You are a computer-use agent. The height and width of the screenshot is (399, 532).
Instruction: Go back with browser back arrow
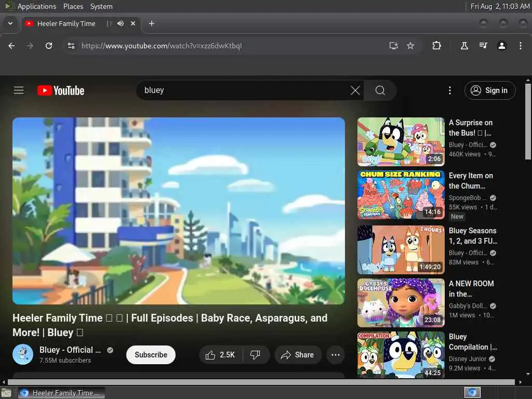click(x=11, y=46)
